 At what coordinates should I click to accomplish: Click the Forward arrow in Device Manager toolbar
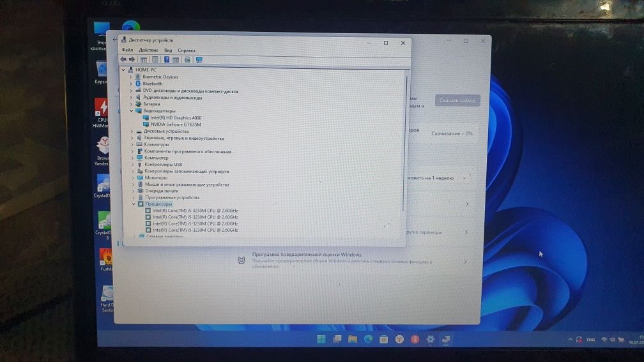point(132,59)
